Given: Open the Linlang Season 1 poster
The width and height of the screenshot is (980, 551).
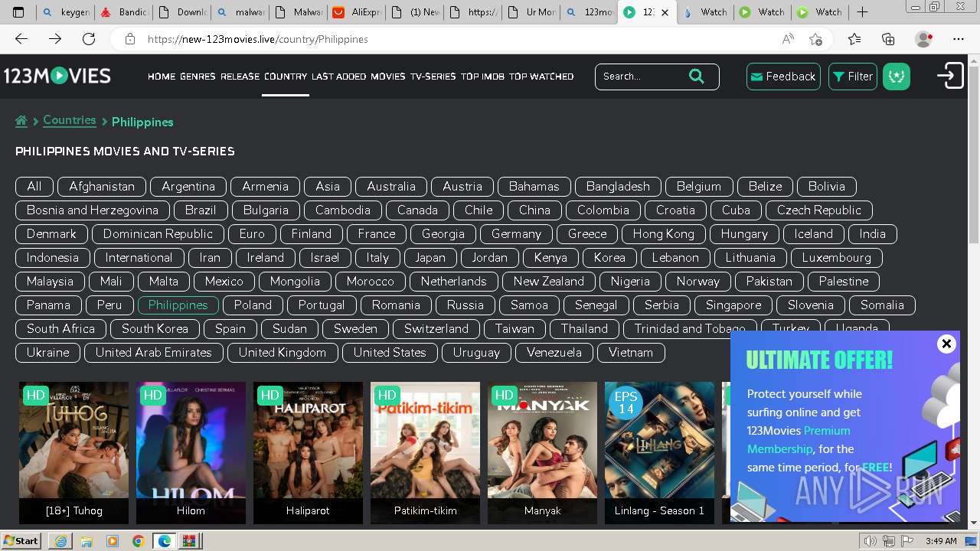Looking at the screenshot, I should click(659, 452).
